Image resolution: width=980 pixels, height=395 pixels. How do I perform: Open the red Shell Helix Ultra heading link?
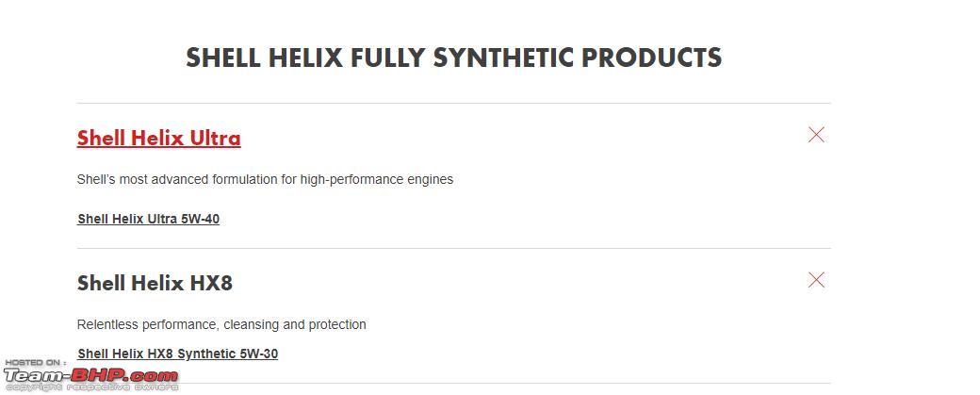[158, 139]
